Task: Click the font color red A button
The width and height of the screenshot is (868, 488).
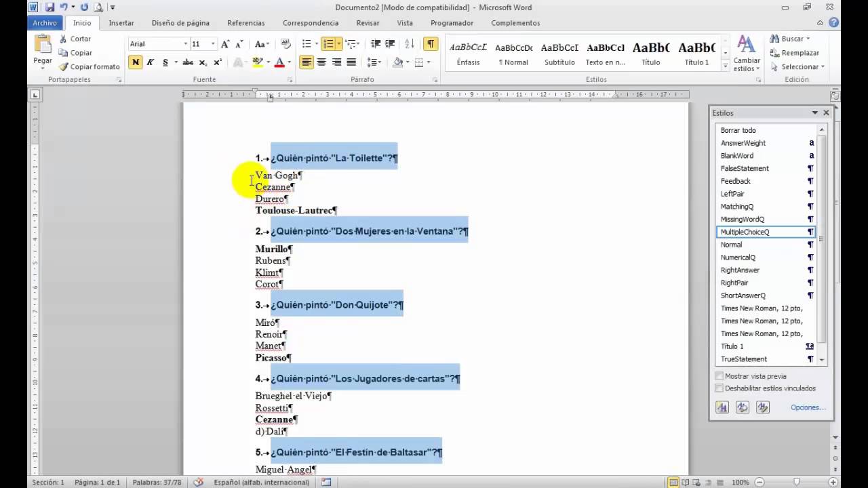Action: 279,62
